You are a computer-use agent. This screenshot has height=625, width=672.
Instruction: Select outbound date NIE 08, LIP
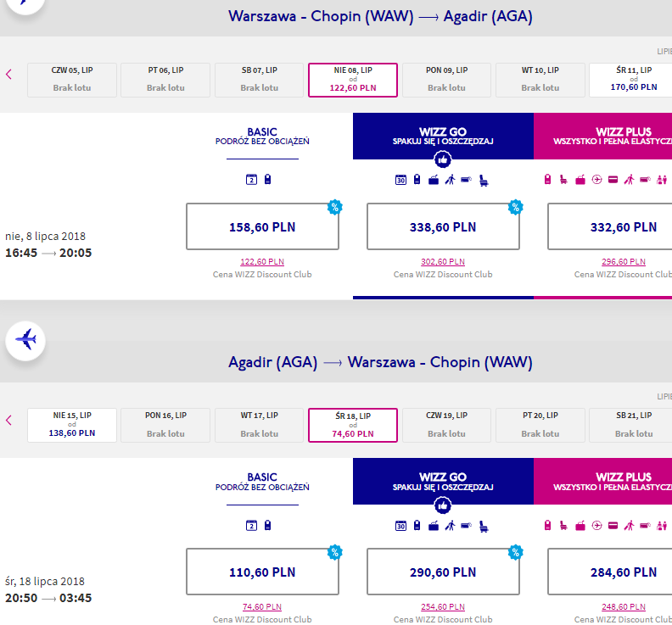[353, 80]
